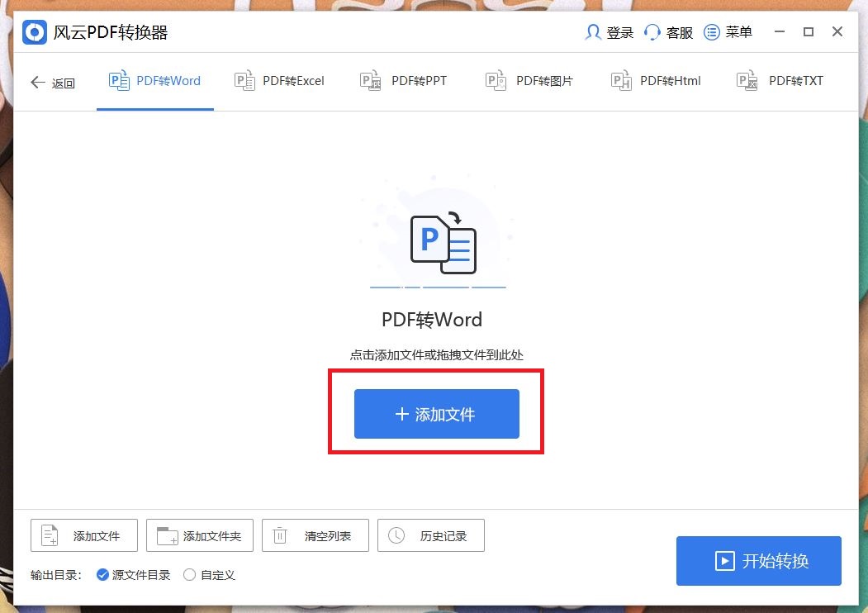Screen dimensions: 868x613
Task: Click the PDF转Word heading below illustration
Action: pyautogui.click(x=432, y=320)
